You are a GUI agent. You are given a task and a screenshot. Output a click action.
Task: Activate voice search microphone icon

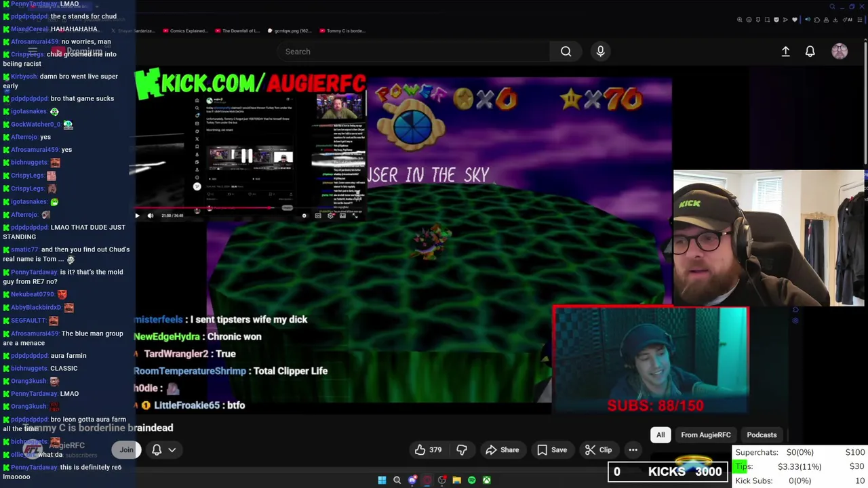(x=600, y=52)
